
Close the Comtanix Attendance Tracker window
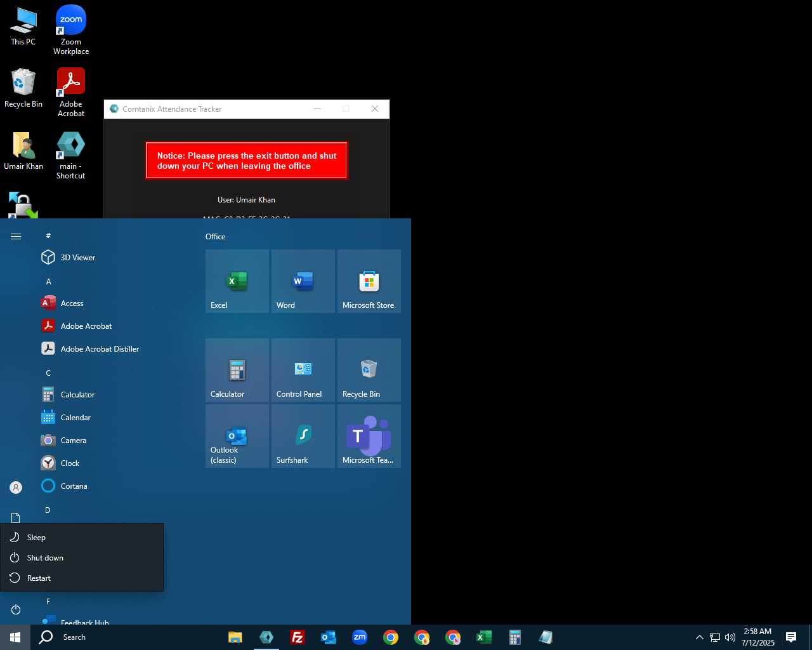coord(375,109)
